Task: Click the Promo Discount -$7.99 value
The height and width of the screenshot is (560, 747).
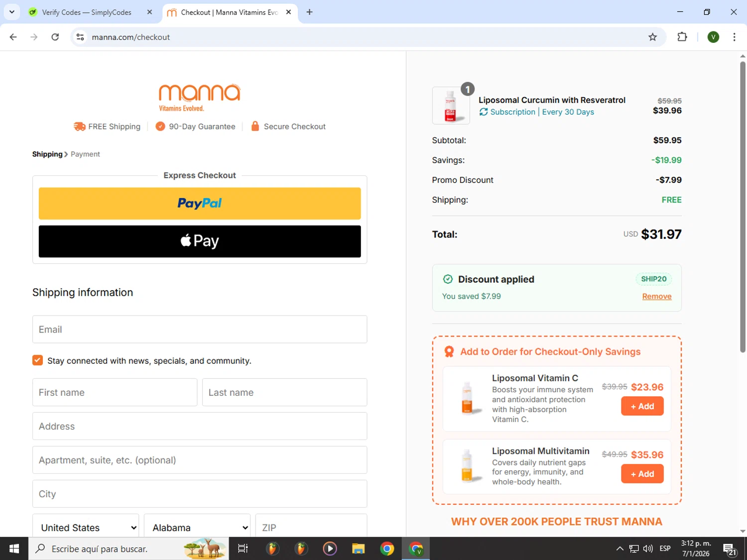Action: pyautogui.click(x=669, y=180)
